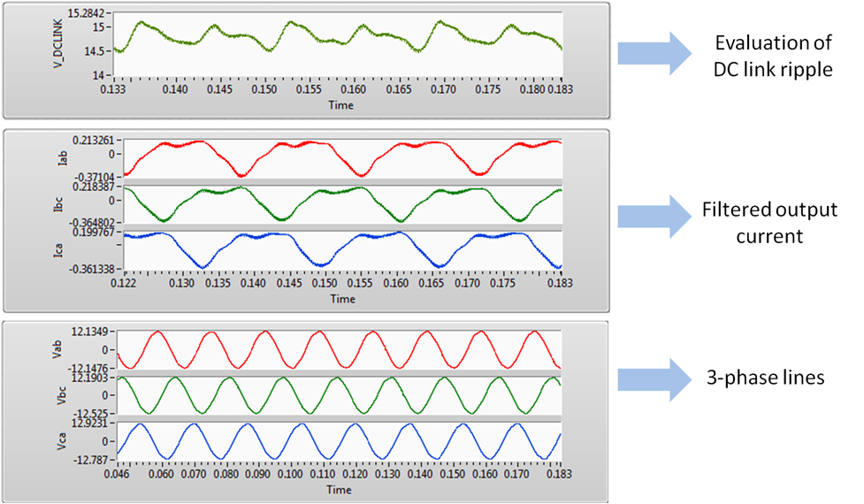Click the x-axis start value 0.046 on voltage graph

[117, 475]
